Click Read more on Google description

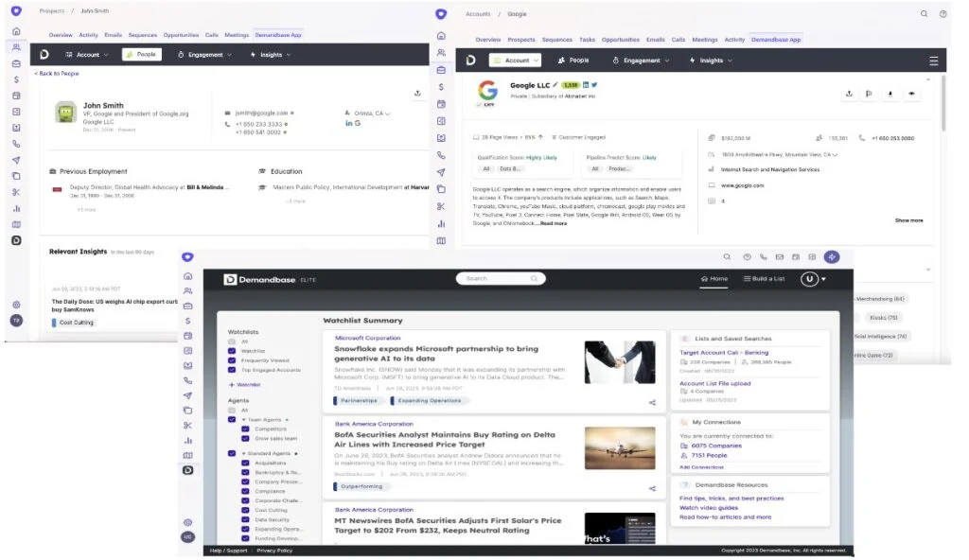pos(553,223)
